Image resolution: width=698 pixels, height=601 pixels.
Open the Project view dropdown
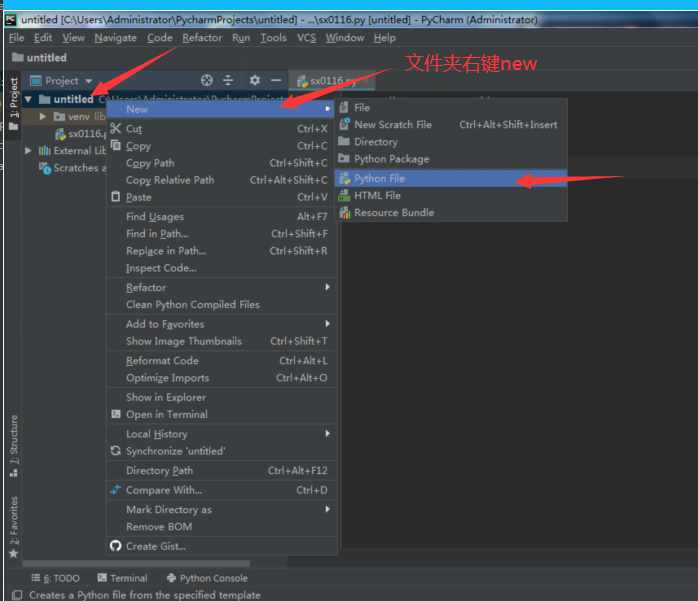pos(89,81)
